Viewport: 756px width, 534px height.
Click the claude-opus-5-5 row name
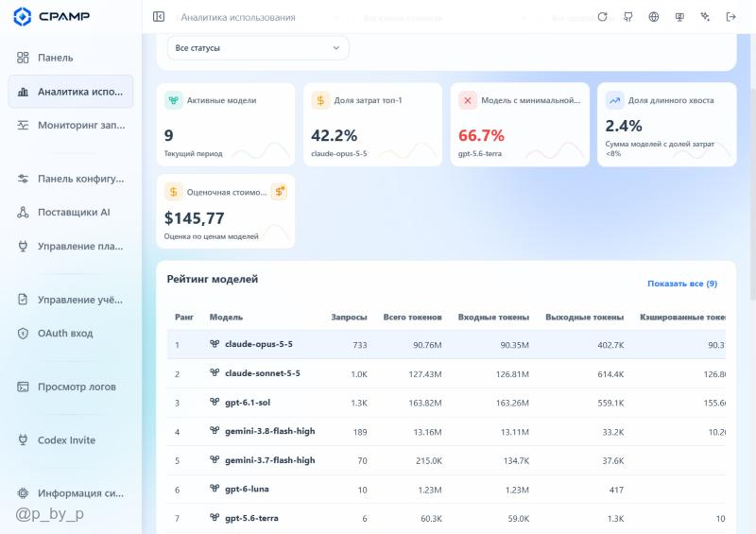coord(259,344)
